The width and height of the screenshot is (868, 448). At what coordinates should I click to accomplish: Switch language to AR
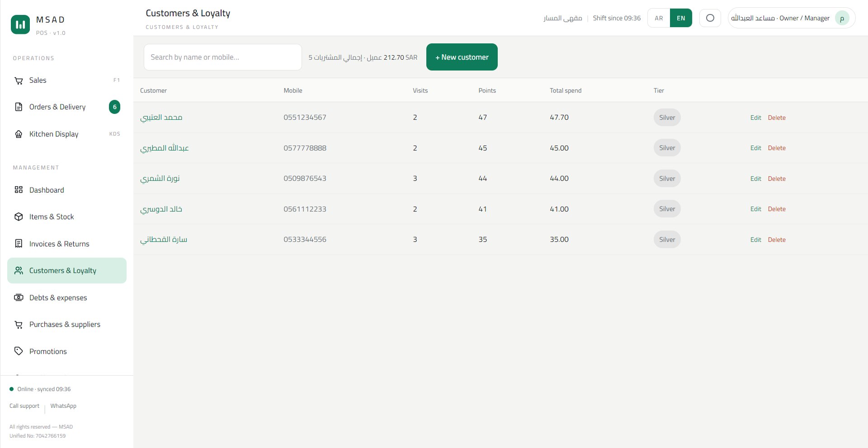click(x=659, y=18)
